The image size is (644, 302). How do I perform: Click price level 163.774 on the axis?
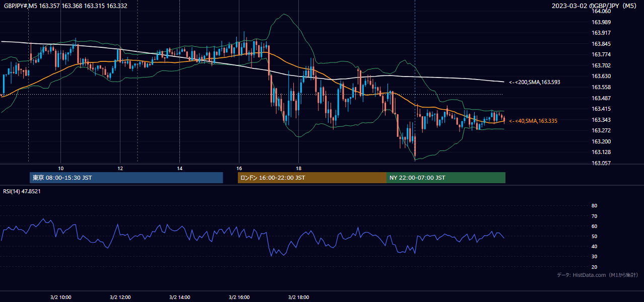click(x=601, y=54)
